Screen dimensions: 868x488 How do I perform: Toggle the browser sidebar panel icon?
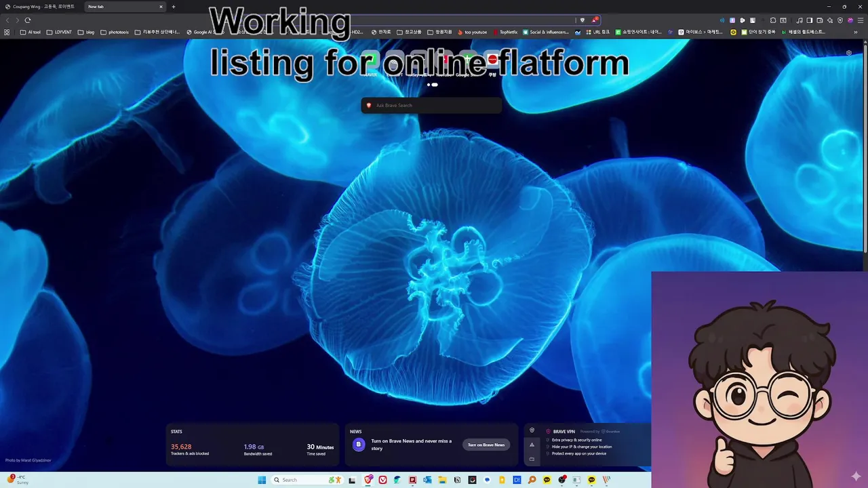click(810, 20)
